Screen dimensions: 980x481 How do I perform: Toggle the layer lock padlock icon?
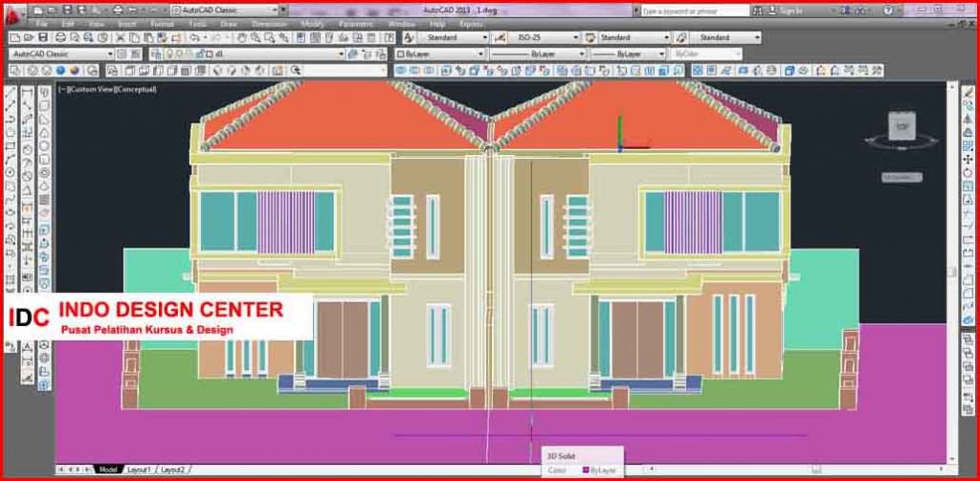click(198, 55)
